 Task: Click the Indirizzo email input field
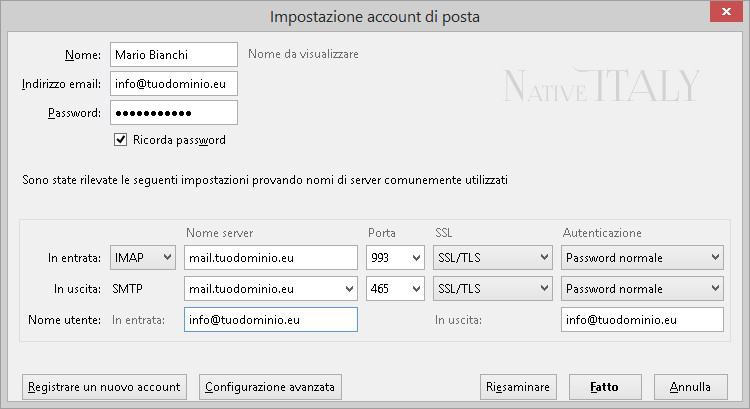coord(174,84)
